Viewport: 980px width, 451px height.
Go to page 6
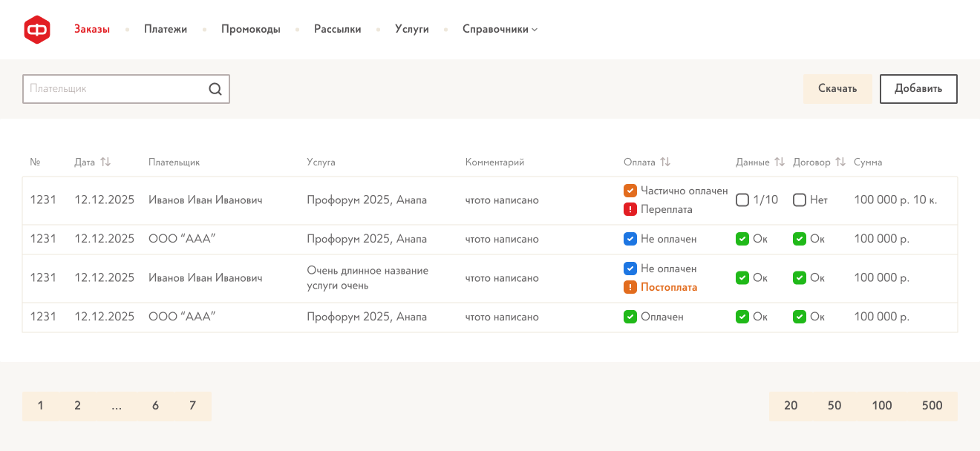[155, 406]
